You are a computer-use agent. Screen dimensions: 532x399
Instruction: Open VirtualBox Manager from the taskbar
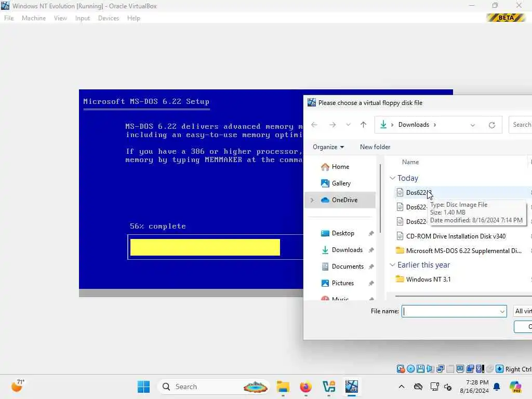(329, 387)
